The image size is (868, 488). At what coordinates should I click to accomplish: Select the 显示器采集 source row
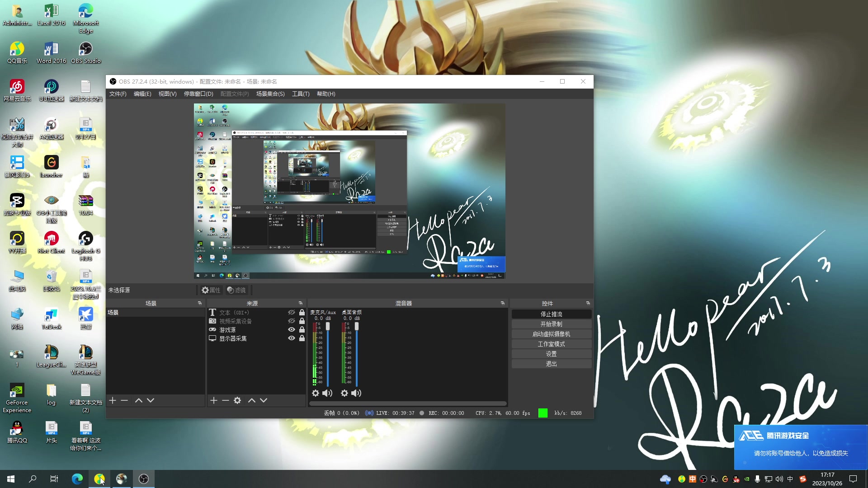pyautogui.click(x=256, y=338)
